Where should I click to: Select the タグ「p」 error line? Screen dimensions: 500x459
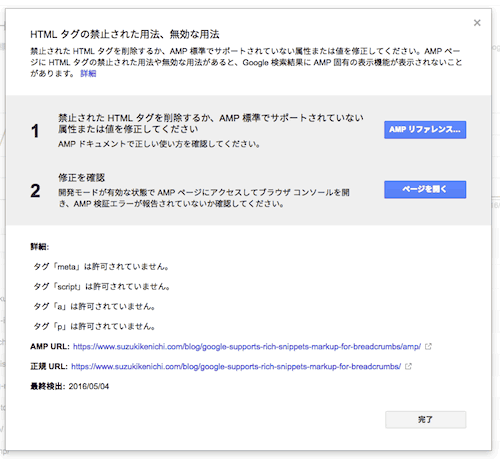[94, 326]
